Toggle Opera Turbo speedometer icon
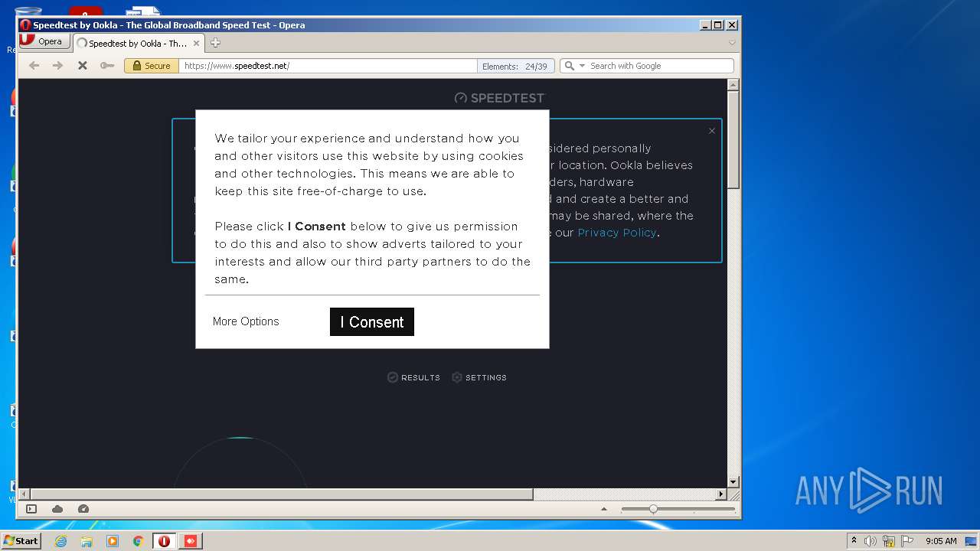Image resolution: width=980 pixels, height=551 pixels. tap(83, 509)
